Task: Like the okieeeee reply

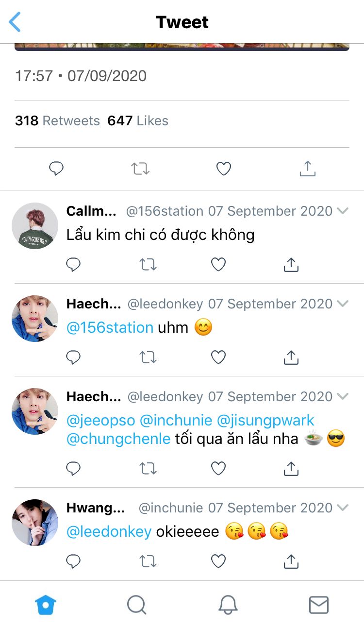Action: [218, 561]
